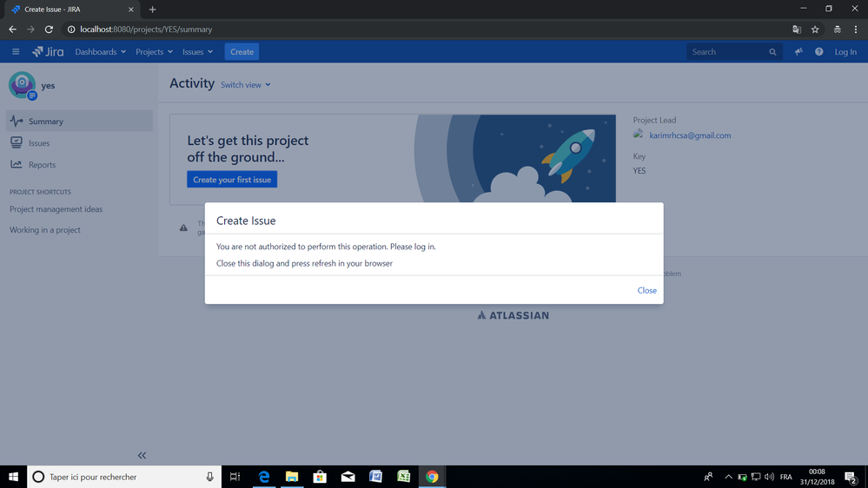The width and height of the screenshot is (868, 488).
Task: Click the taskbar clock and date
Action: click(817, 477)
